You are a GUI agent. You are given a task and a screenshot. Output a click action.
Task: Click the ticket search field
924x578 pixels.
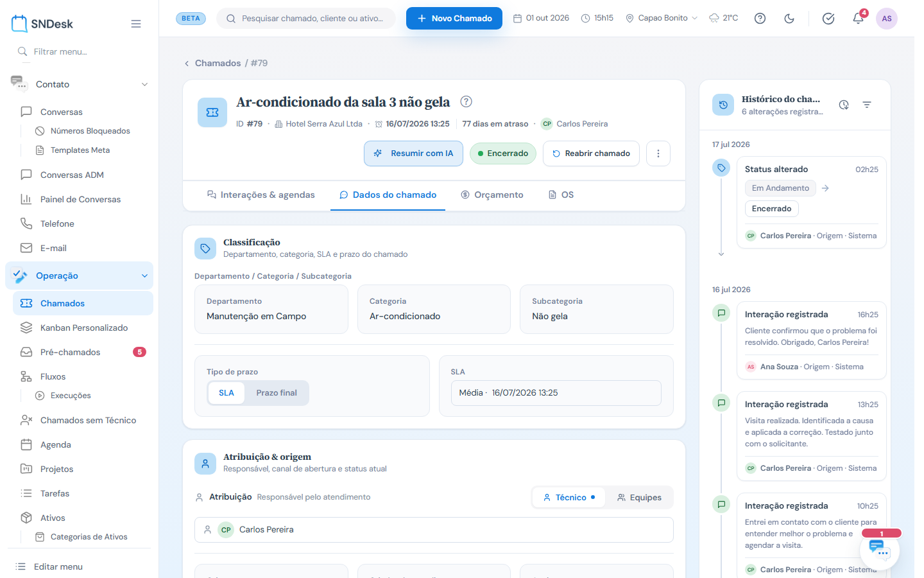click(306, 19)
